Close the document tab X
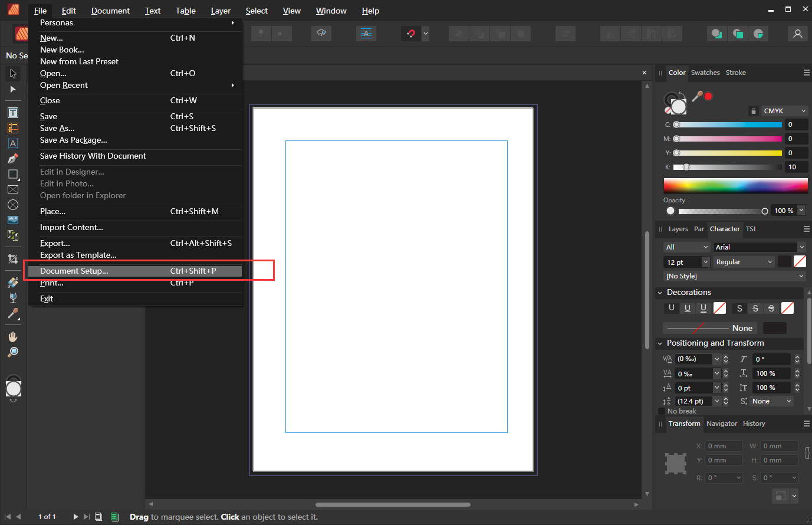Screen dimensions: 812x525 pos(644,73)
